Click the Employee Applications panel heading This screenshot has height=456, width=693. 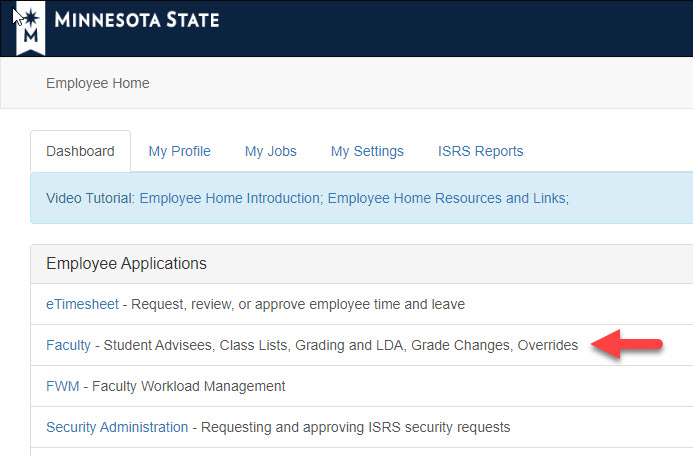(x=126, y=264)
